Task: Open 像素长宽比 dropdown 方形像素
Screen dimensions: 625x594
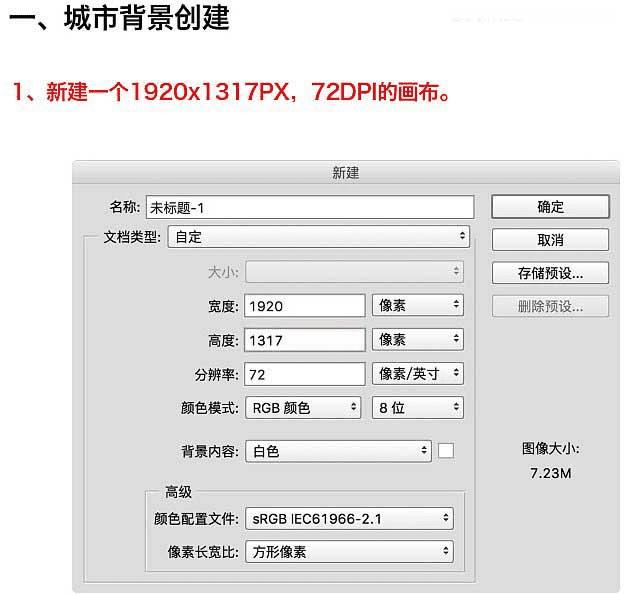Action: click(x=350, y=552)
